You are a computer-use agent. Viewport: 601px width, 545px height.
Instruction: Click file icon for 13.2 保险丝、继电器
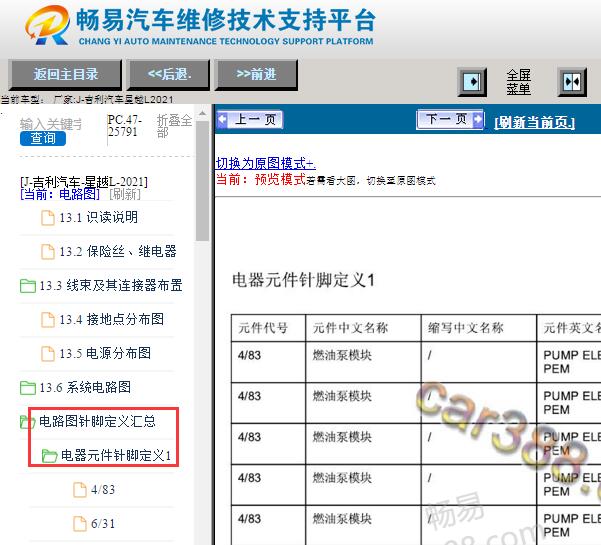(x=48, y=252)
